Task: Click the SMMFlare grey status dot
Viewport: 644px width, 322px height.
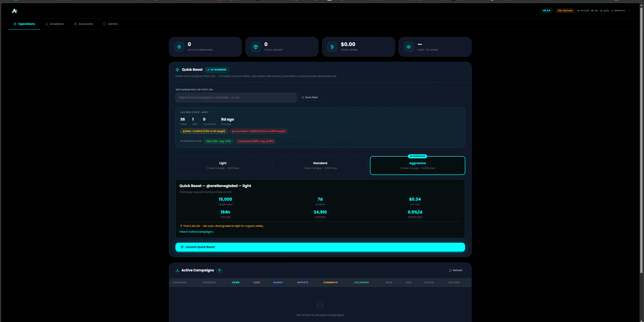Action: tap(612, 11)
